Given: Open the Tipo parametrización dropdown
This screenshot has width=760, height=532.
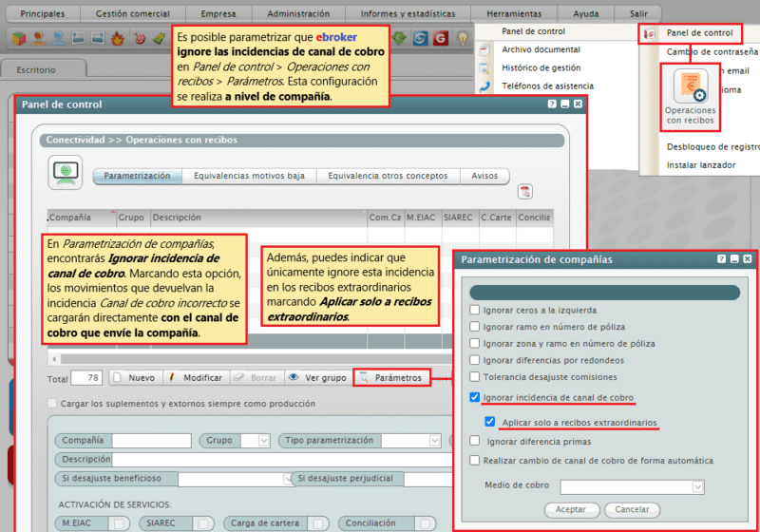Looking at the screenshot, I should (x=435, y=441).
